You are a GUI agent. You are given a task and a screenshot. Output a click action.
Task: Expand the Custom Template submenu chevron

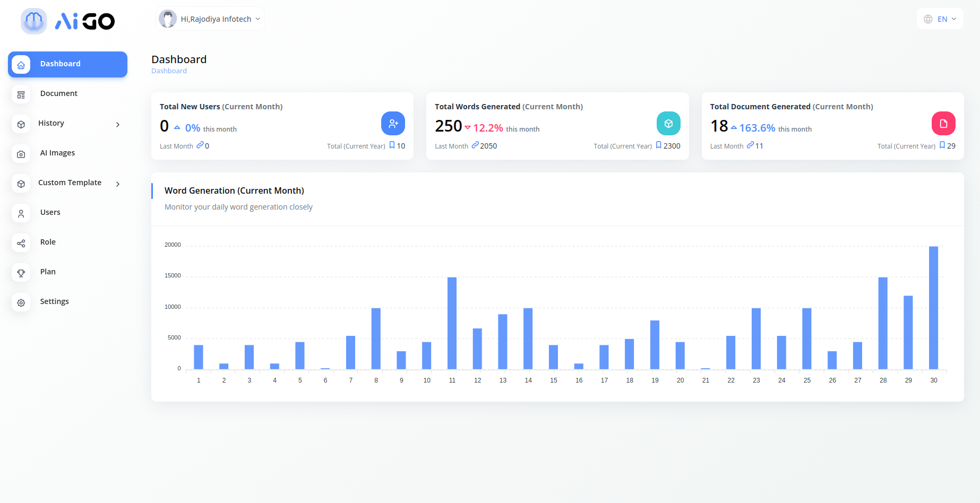click(x=118, y=184)
